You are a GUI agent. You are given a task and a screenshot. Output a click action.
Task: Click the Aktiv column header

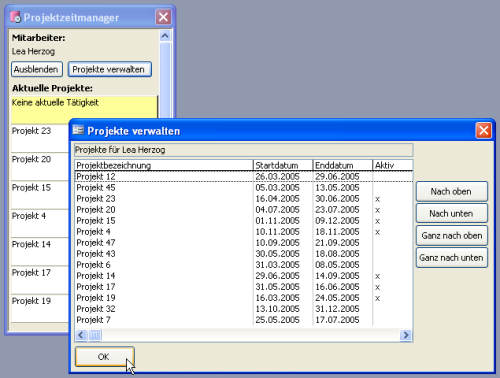point(393,165)
